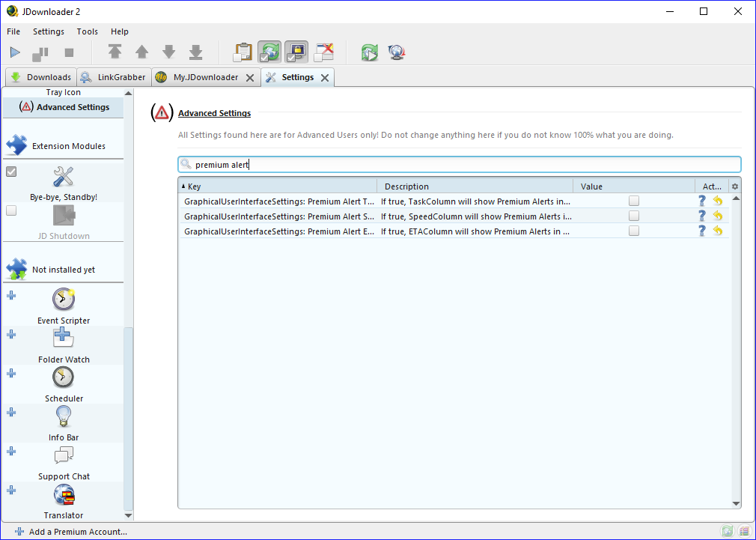Sort by Key column header

tap(278, 186)
